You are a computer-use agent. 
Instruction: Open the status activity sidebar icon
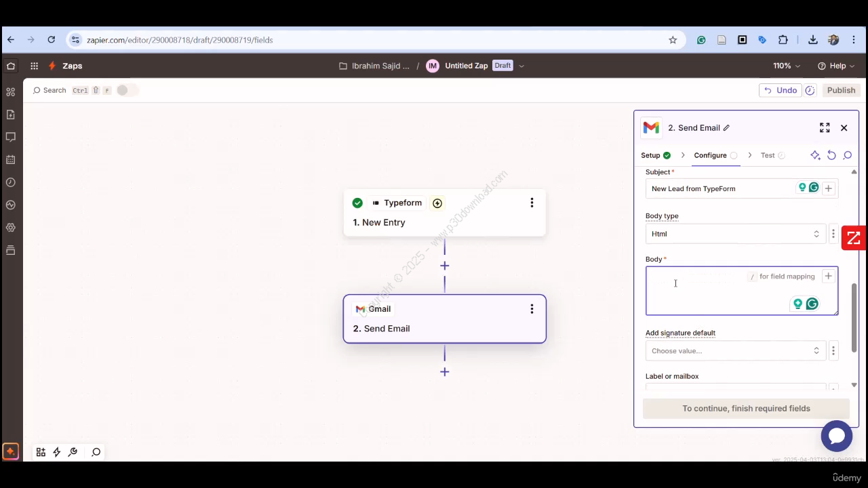(x=10, y=205)
